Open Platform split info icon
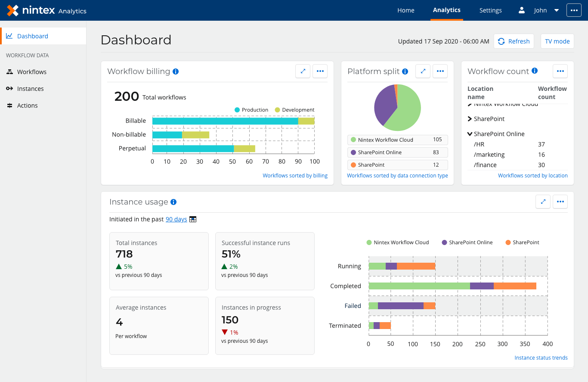Screen dimensions: 588x382 point(405,71)
